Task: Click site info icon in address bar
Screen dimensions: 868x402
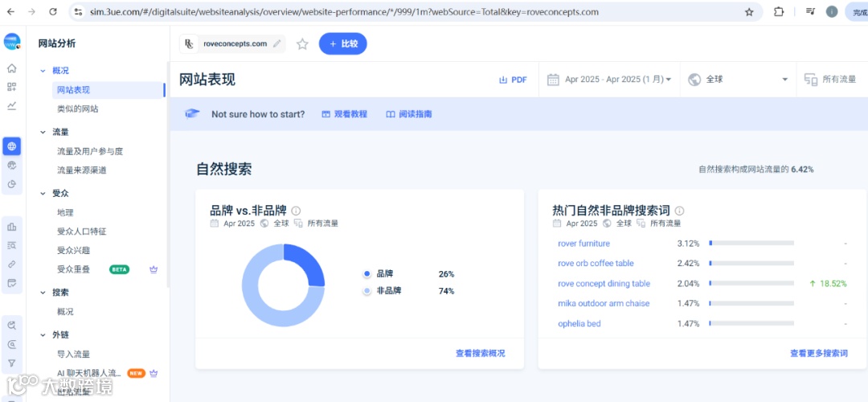Action: click(x=79, y=11)
